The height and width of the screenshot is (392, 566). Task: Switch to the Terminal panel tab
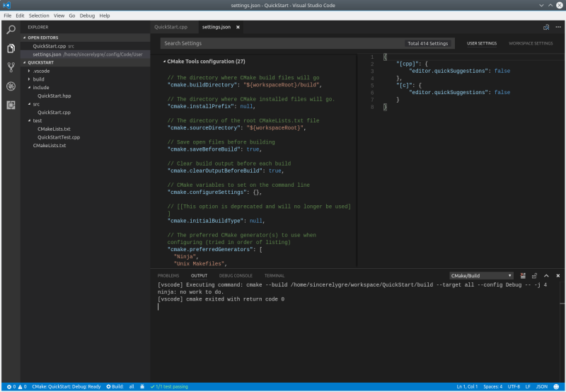[275, 276]
